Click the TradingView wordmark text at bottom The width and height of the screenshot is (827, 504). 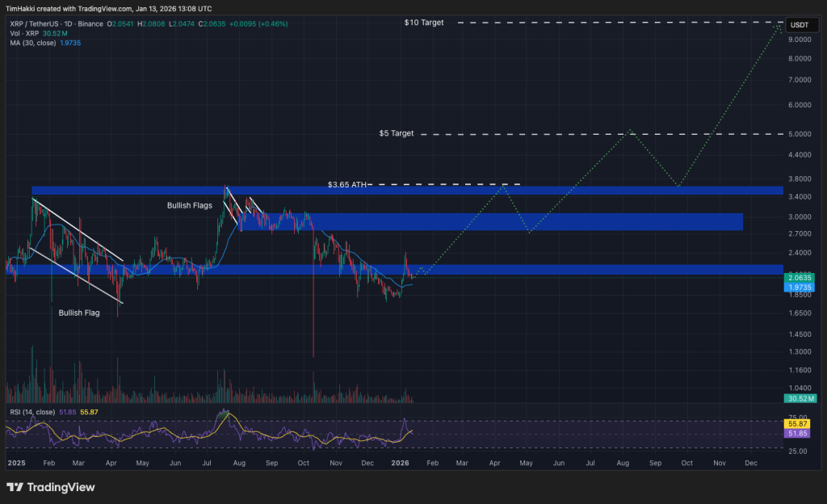61,487
